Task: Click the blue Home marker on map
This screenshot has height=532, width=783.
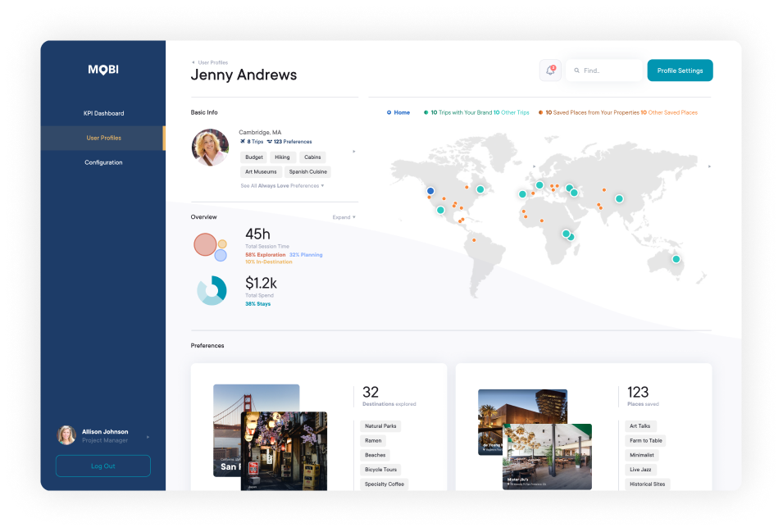Action: tap(430, 191)
